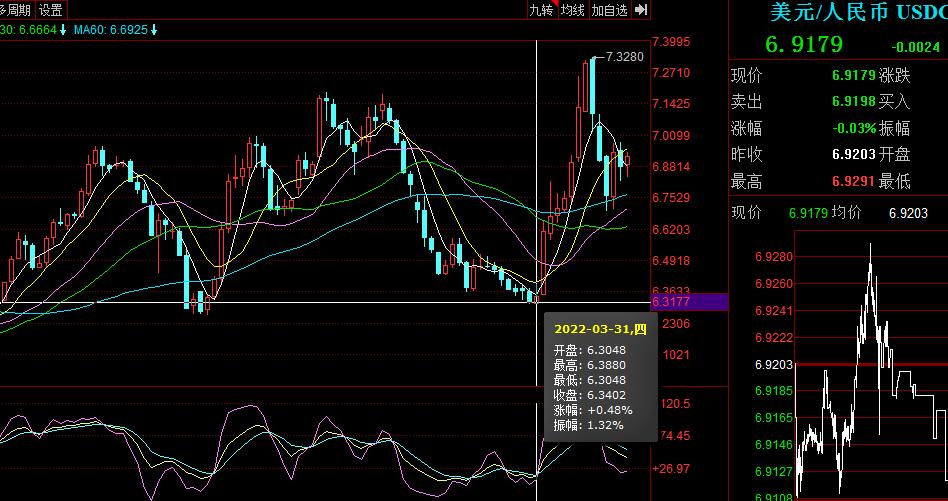
Task: Click the 6.7529 price axis label
Action: coord(671,198)
